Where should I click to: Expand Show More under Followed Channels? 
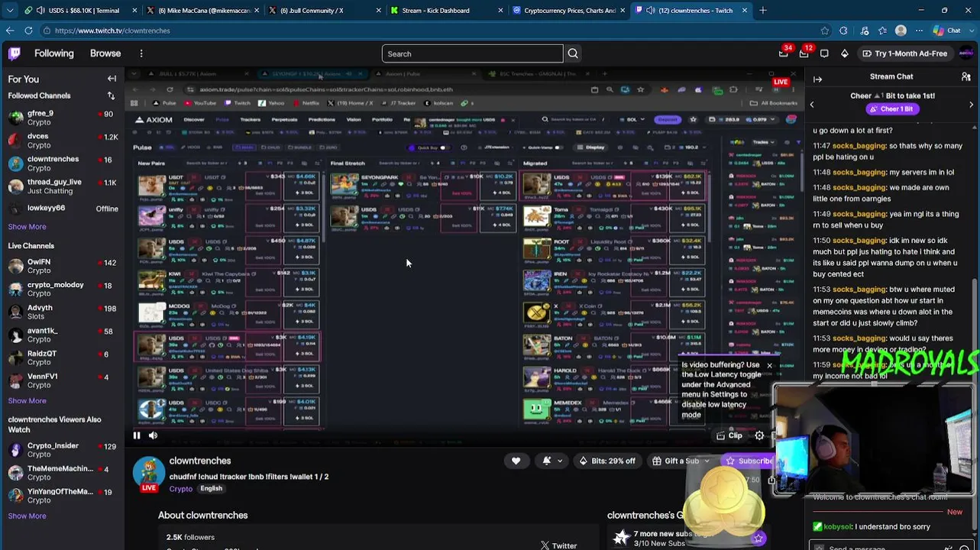point(27,227)
